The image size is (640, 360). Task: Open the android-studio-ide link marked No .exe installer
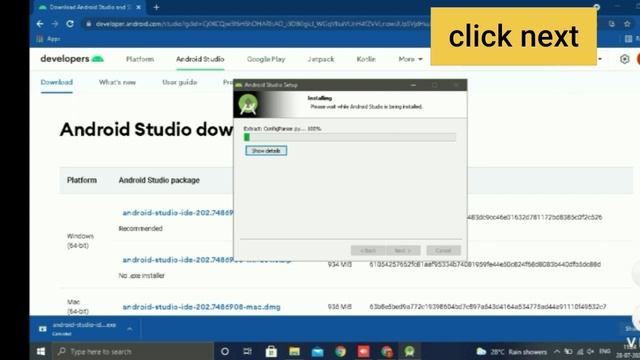(178, 260)
